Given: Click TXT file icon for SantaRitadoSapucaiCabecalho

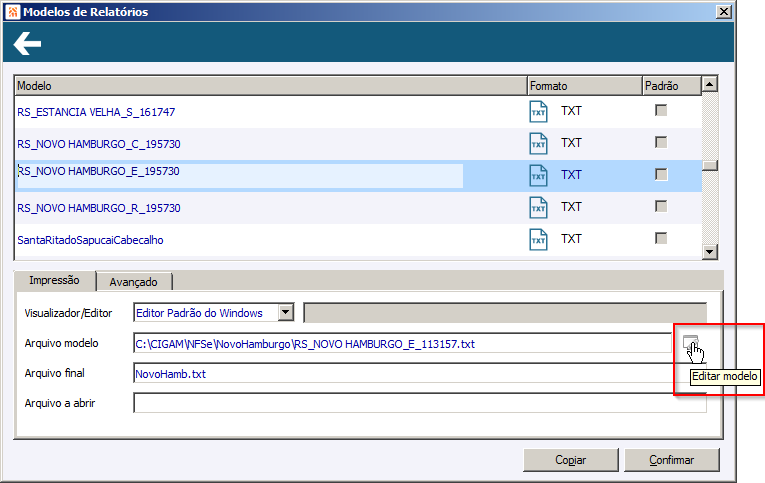Looking at the screenshot, I should click(x=538, y=240).
